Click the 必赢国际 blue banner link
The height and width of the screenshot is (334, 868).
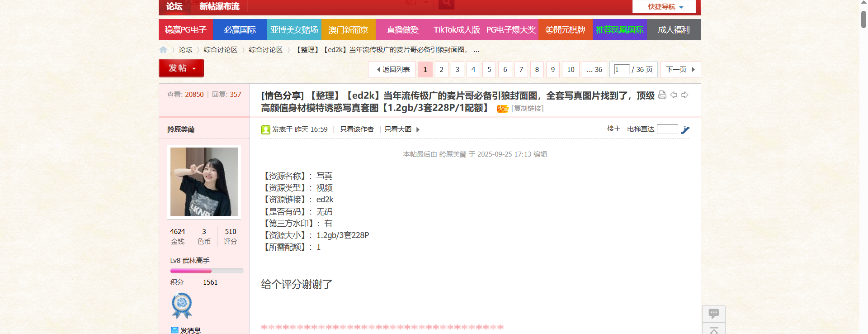[x=240, y=30]
